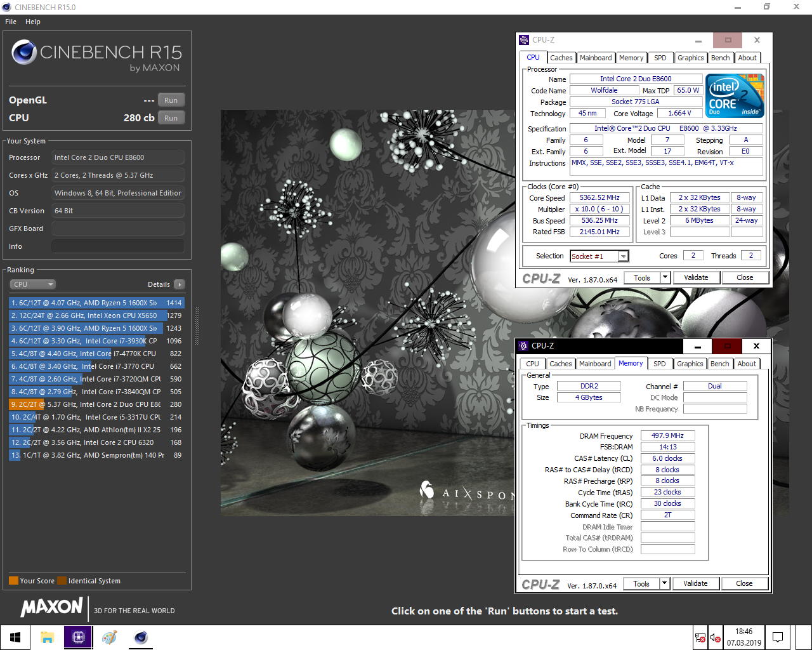Switch to CPU tab in Memory window
The image size is (812, 650).
point(532,364)
